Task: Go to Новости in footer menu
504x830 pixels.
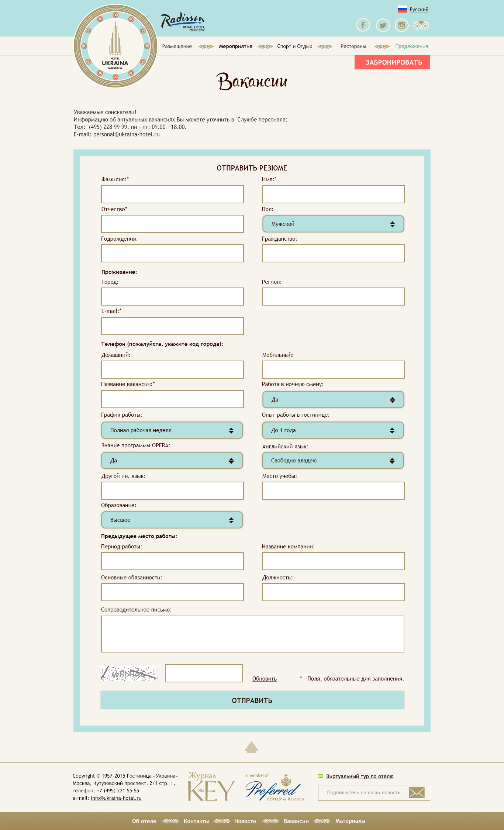Action: [245, 821]
